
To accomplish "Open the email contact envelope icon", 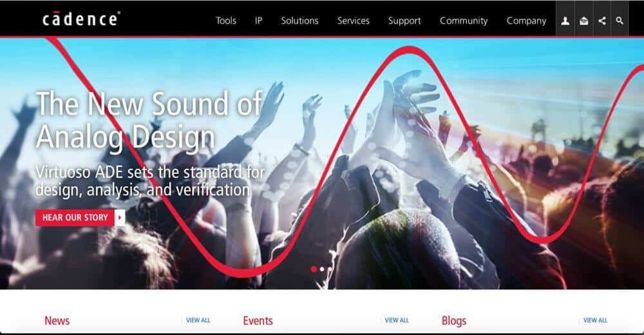I will click(x=583, y=21).
